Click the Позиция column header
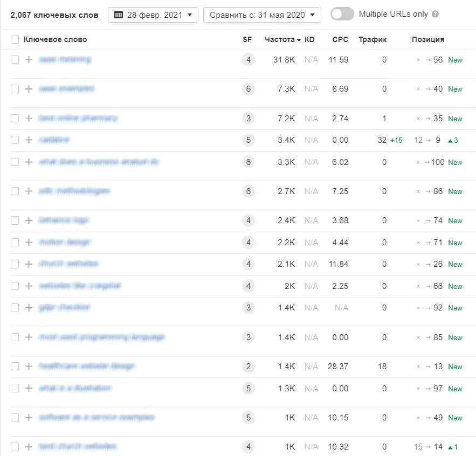The height and width of the screenshot is (456, 476). [x=428, y=39]
